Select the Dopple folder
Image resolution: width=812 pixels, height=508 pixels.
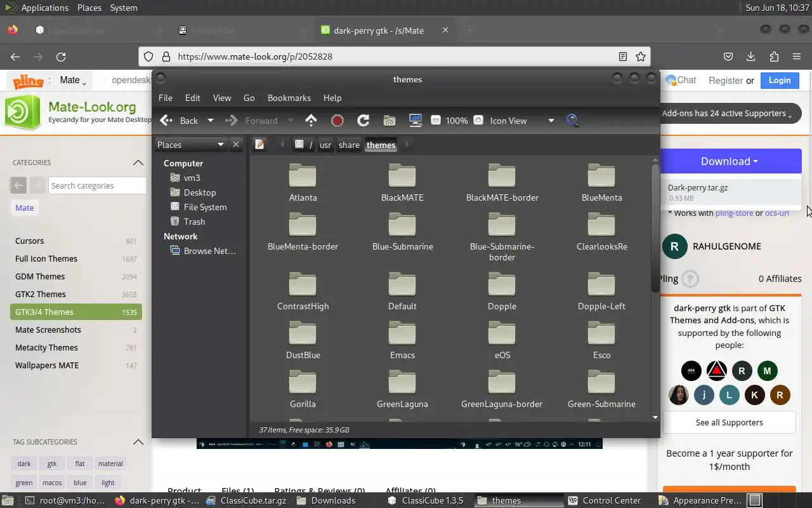pyautogui.click(x=502, y=291)
